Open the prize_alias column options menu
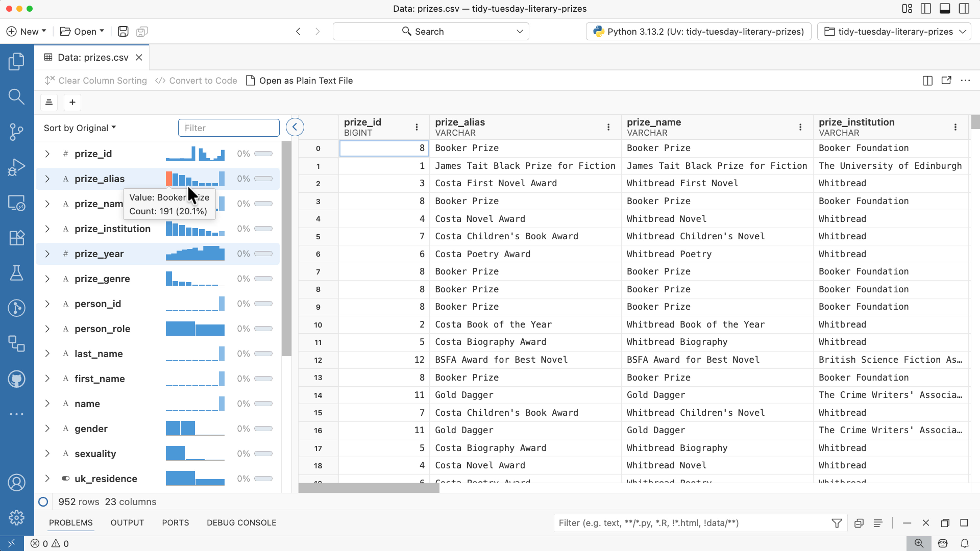 [608, 127]
